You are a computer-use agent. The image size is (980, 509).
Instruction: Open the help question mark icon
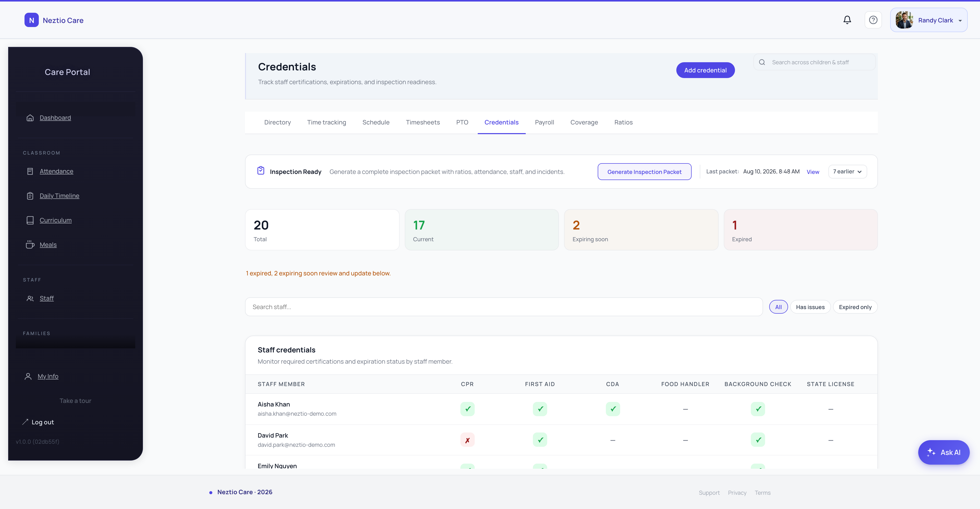873,20
